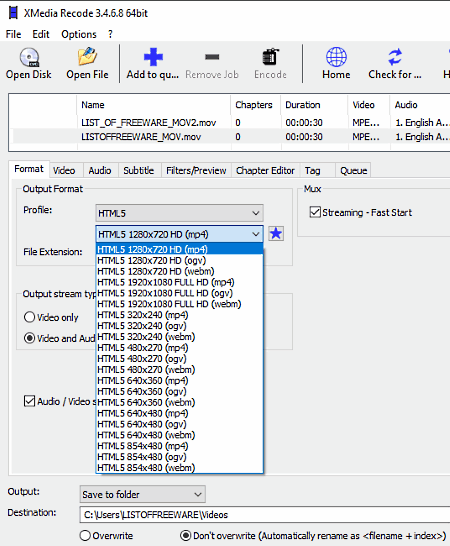Choose HTML5 854x480 (ogv) option
450x546 pixels.
coord(179,457)
